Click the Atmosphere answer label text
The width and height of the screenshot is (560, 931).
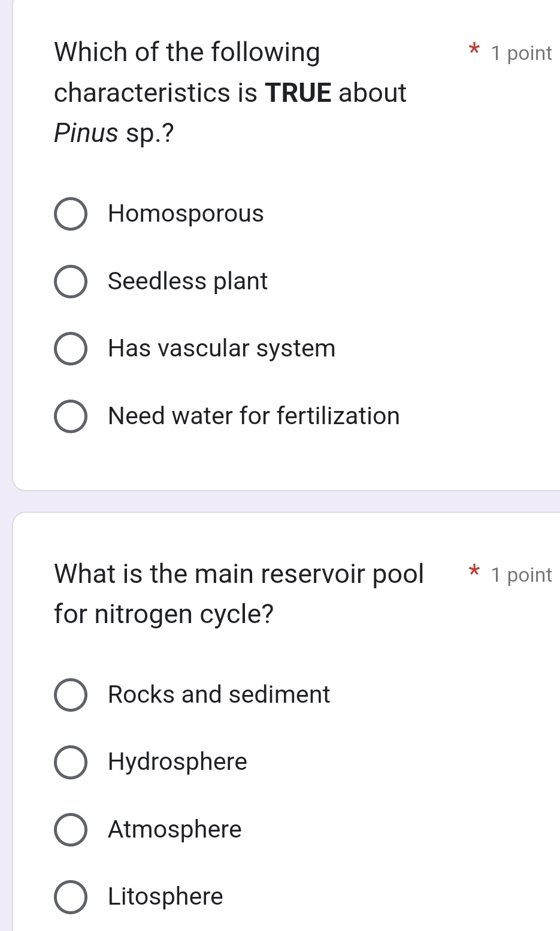174,830
